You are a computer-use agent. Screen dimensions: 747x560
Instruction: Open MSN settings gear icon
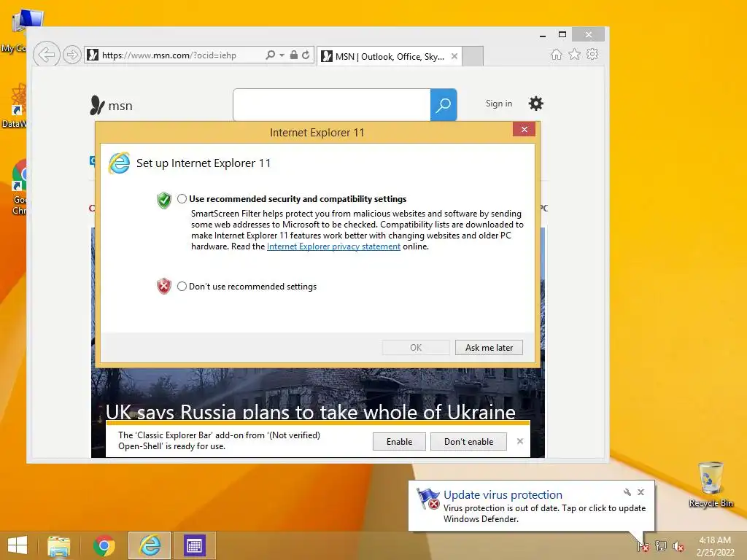click(x=536, y=104)
